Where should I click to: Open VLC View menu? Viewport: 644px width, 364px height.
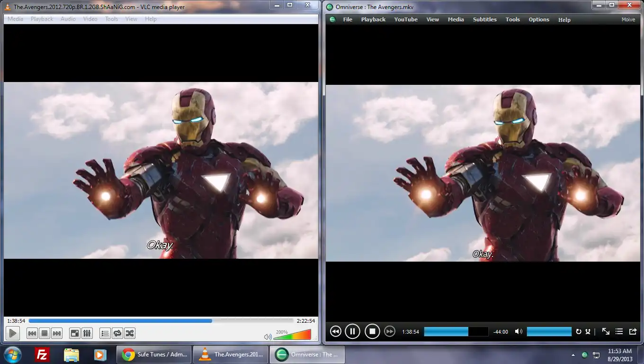pos(131,19)
